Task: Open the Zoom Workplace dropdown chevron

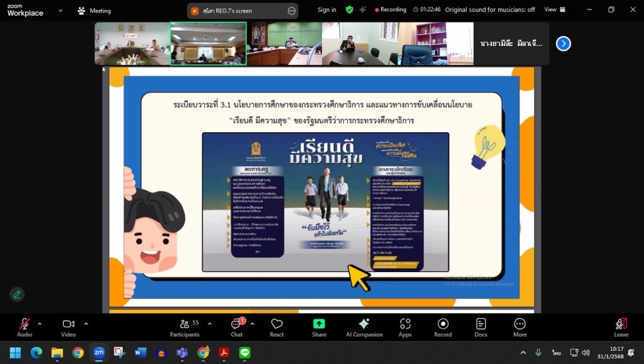Action: click(x=60, y=11)
